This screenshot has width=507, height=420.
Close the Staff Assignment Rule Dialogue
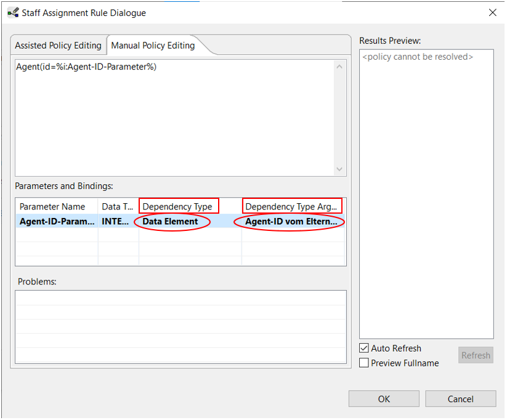tap(492, 12)
